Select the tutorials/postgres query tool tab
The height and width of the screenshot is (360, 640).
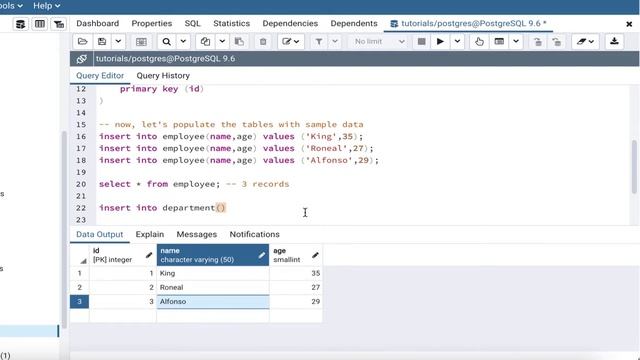pos(468,24)
